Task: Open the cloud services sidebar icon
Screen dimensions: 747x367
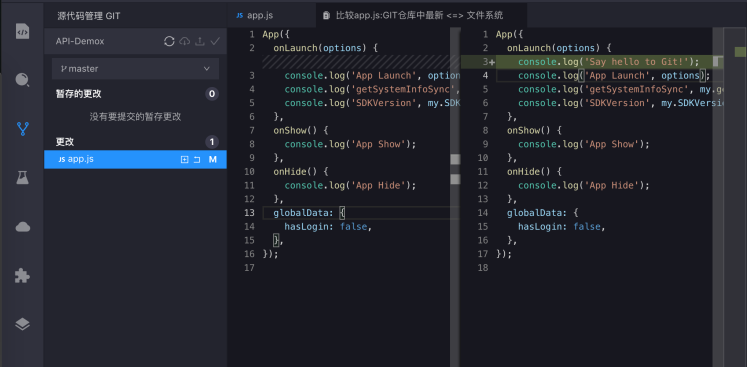Action: click(x=22, y=227)
